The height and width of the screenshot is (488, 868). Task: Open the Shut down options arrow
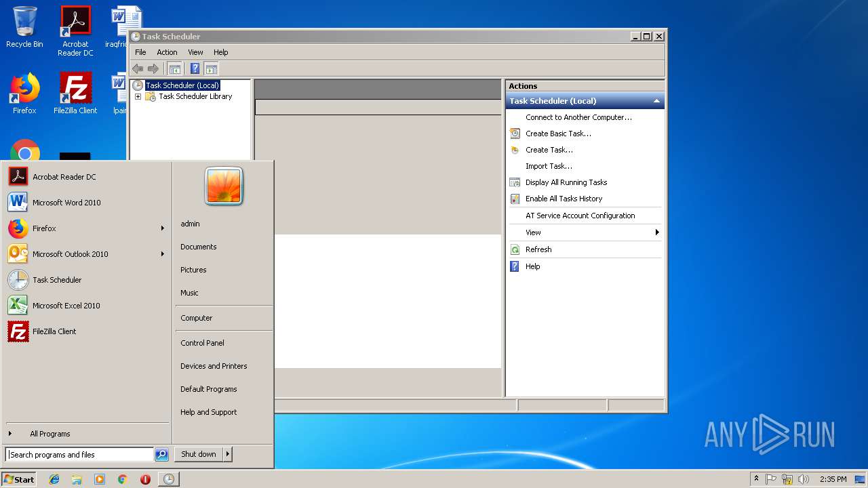[228, 454]
